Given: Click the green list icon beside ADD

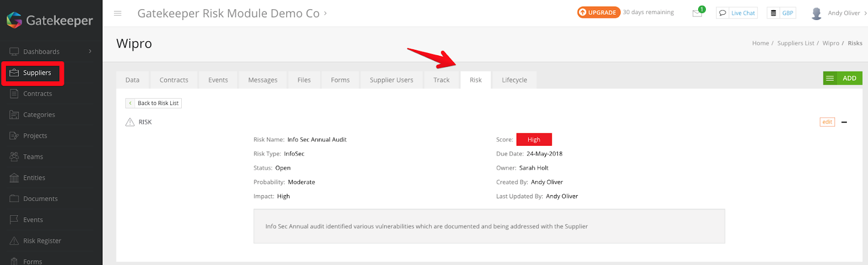Looking at the screenshot, I should pyautogui.click(x=829, y=79).
